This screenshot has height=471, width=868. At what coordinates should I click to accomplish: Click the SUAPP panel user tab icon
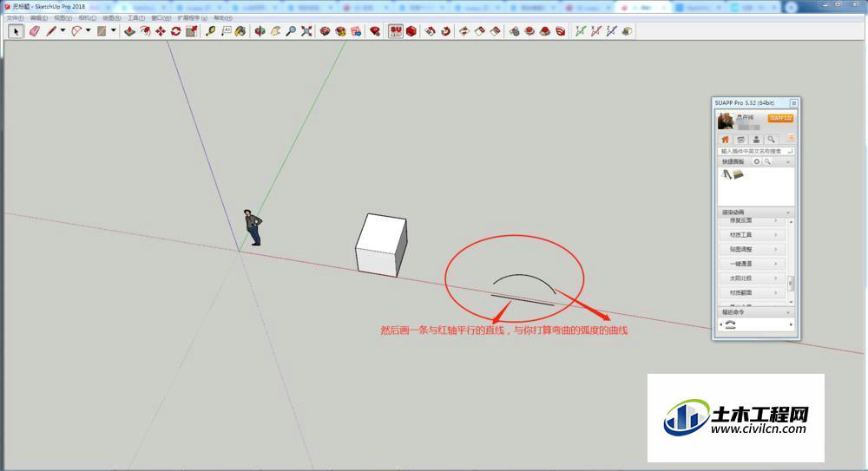[756, 140]
